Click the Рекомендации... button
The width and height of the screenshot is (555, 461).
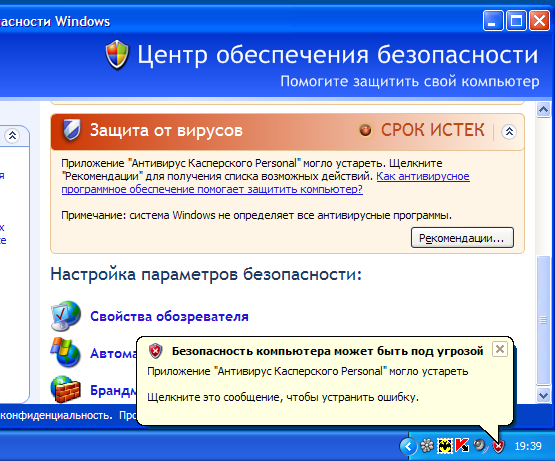[462, 238]
